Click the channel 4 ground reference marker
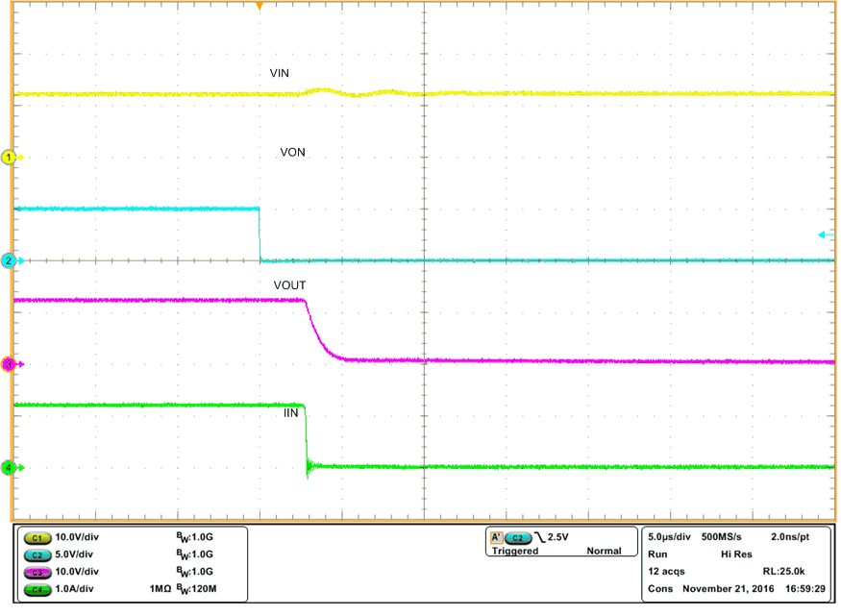Screen dimensions: 841x616 9,467
